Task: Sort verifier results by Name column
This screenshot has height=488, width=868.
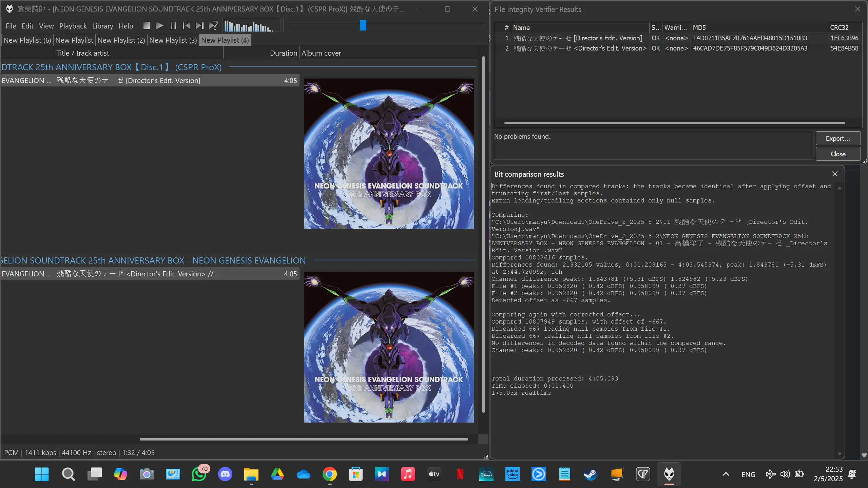Action: click(580, 27)
